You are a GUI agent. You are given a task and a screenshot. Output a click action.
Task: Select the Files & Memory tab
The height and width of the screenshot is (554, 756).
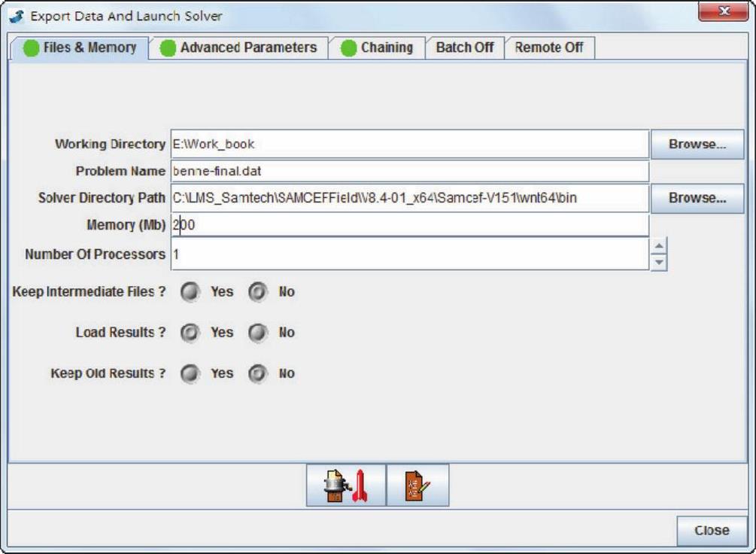(x=80, y=47)
